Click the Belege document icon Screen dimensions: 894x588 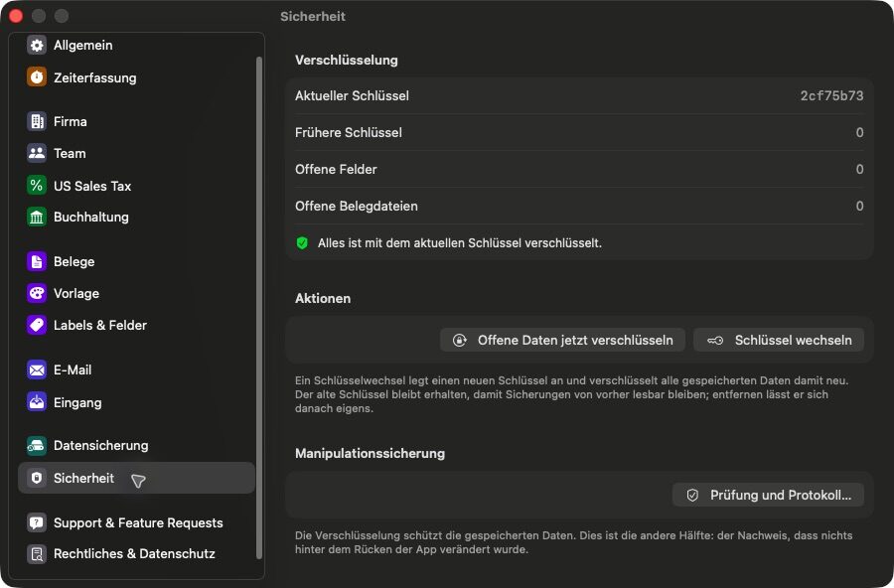coord(37,261)
